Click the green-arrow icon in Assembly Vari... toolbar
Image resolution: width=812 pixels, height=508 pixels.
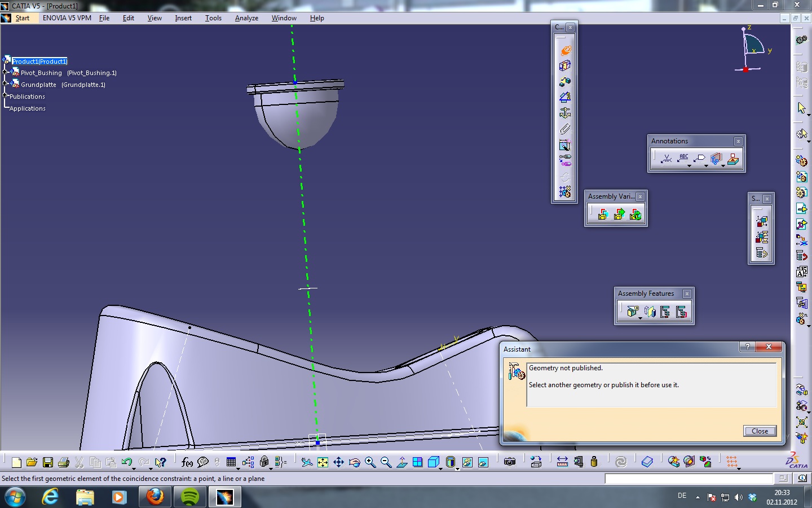click(619, 214)
